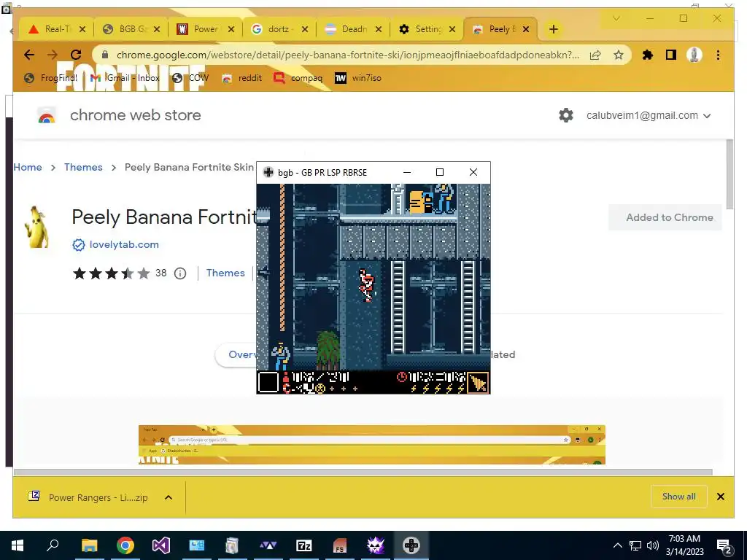Screen dimensions: 747x560
Task: Click the bgb emulator taskbar icon
Action: click(x=411, y=545)
